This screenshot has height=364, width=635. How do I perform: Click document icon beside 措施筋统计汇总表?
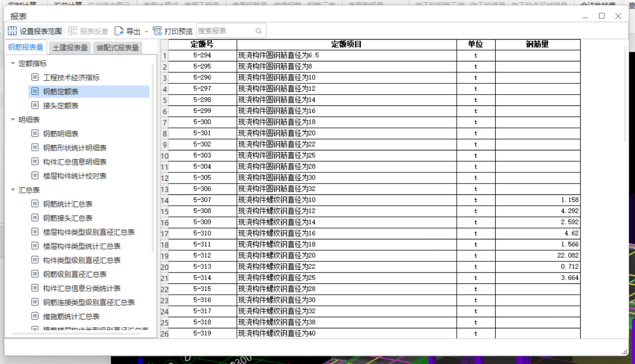[35, 316]
